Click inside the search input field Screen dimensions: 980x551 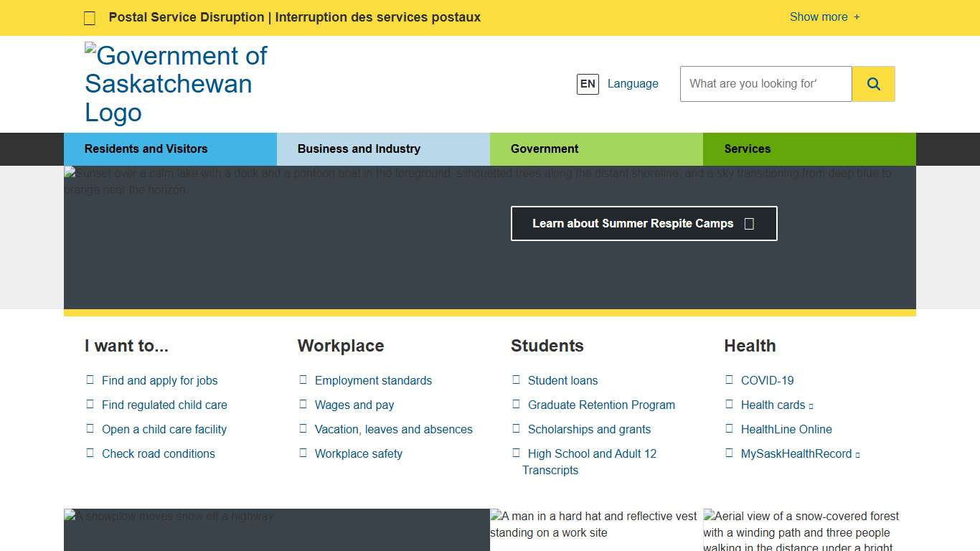(x=765, y=83)
